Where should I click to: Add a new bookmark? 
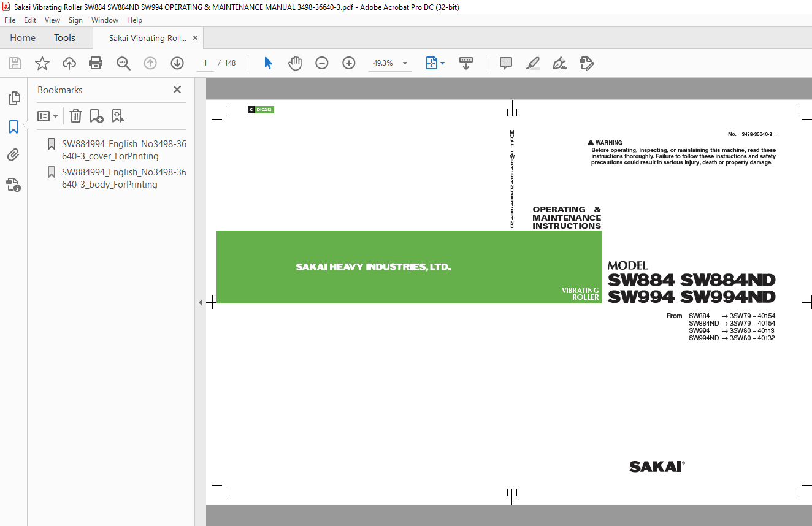click(x=96, y=116)
